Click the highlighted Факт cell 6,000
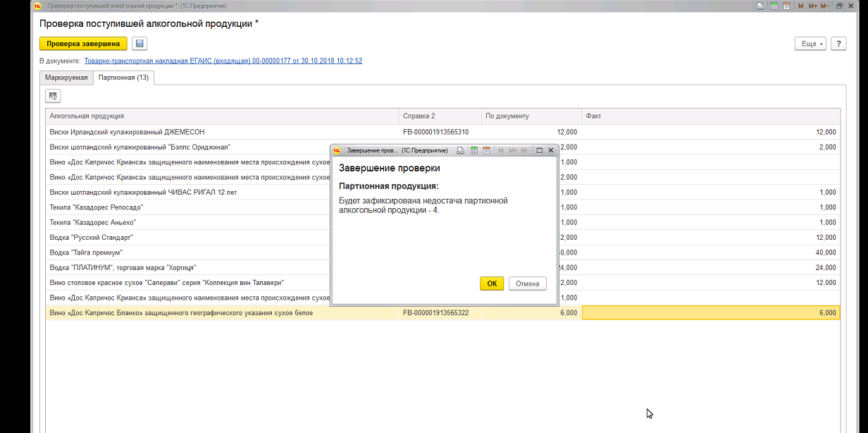The width and height of the screenshot is (868, 433). point(711,312)
